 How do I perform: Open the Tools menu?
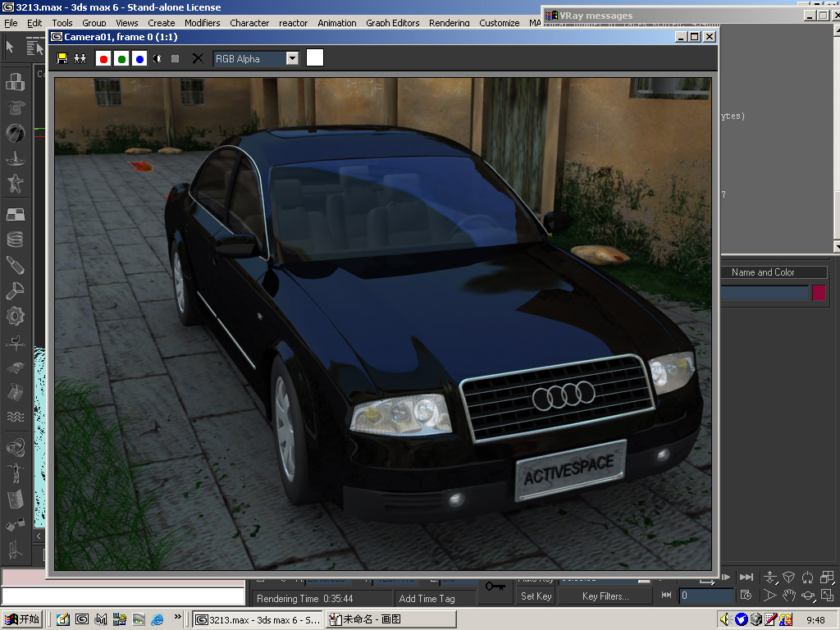tap(62, 23)
